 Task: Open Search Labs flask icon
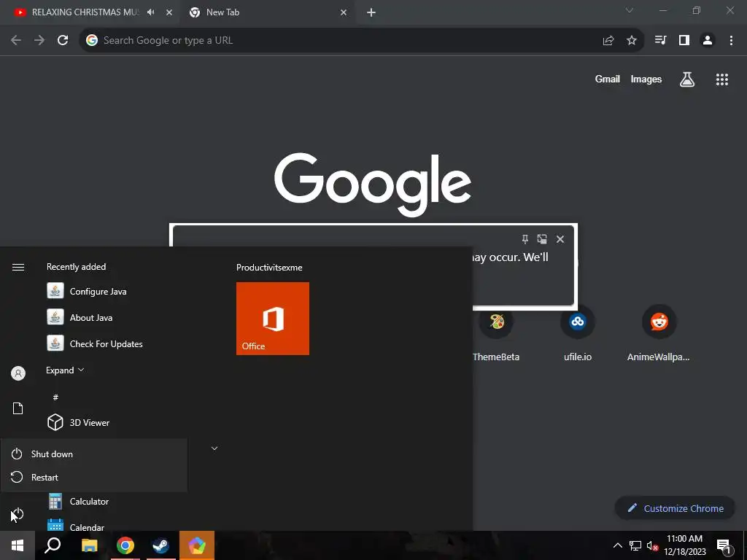687,79
